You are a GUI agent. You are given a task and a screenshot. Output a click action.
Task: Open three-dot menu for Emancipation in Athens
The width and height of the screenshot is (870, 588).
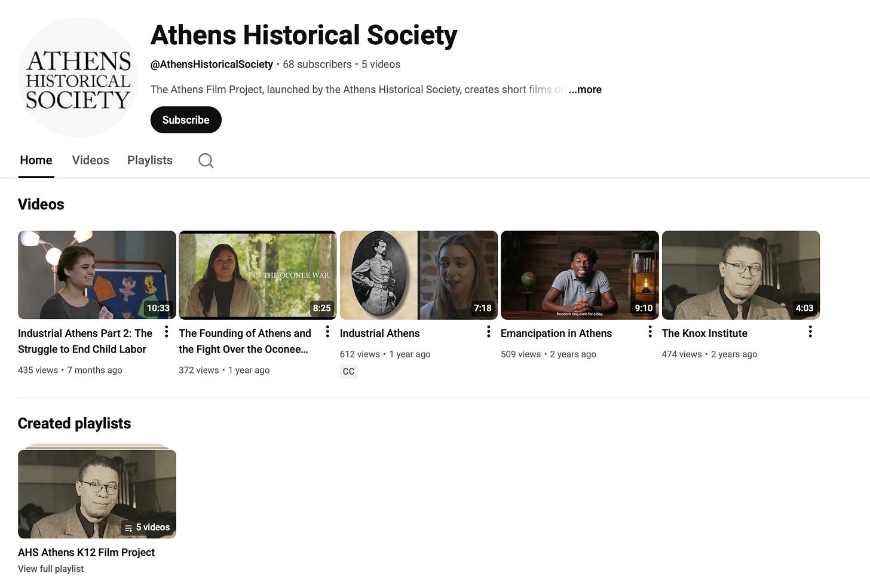[x=650, y=332]
